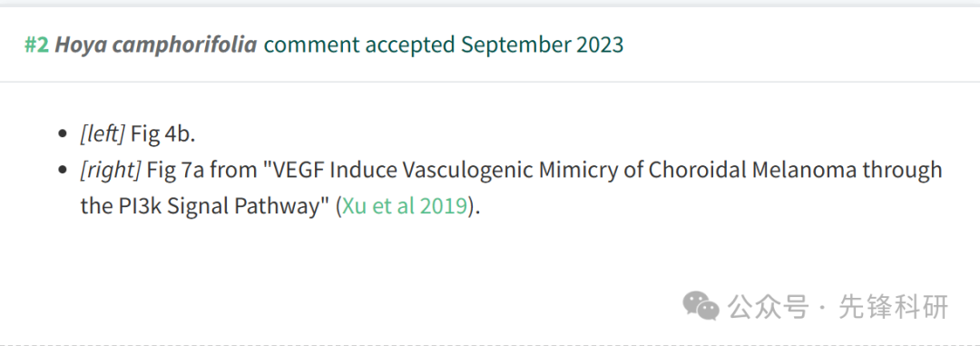Click the 公众号 watermark text
The height and width of the screenshot is (346, 980).
[x=769, y=306]
